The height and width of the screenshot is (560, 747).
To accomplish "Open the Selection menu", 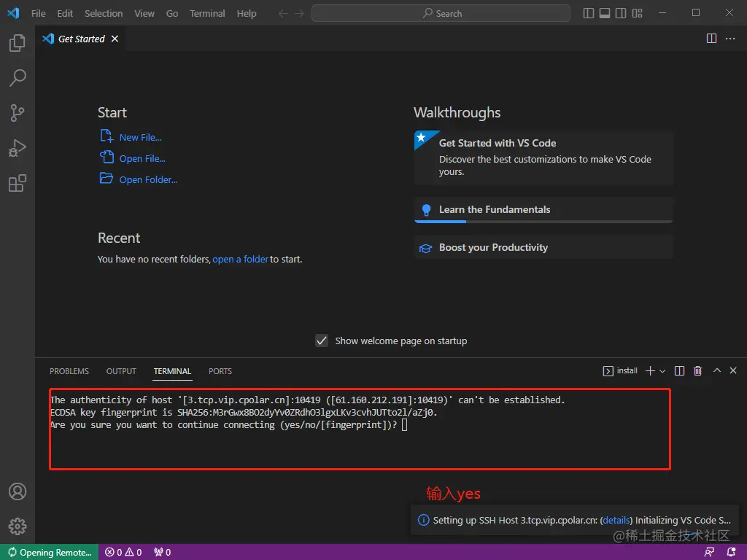I will (104, 13).
